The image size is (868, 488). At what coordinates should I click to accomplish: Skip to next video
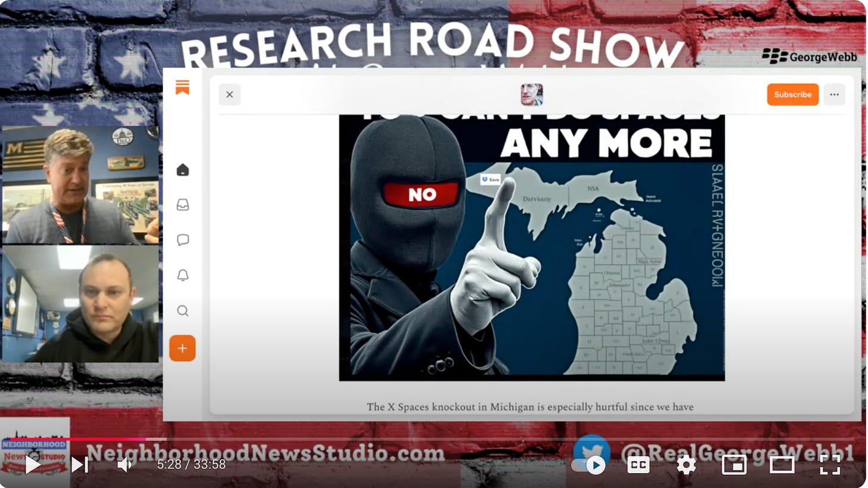80,464
